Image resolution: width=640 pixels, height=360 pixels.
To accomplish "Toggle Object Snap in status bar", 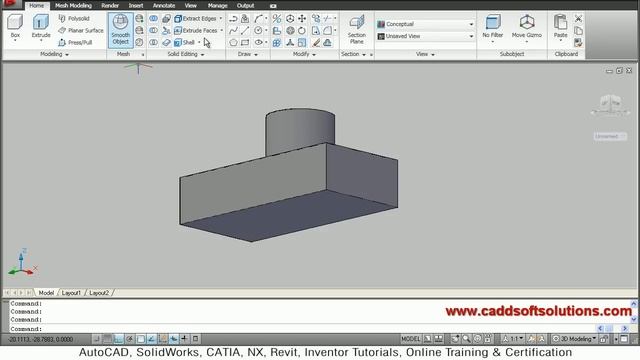I will pyautogui.click(x=140, y=339).
